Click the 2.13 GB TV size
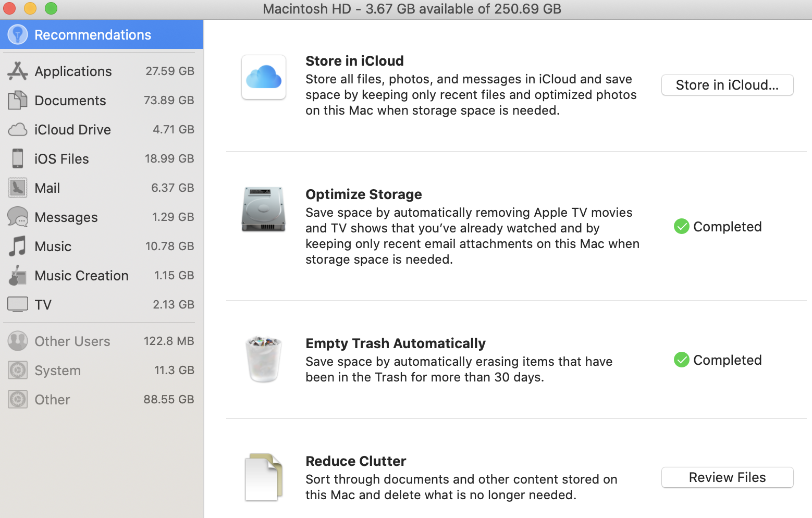Screen dimensions: 812x518 (174, 304)
